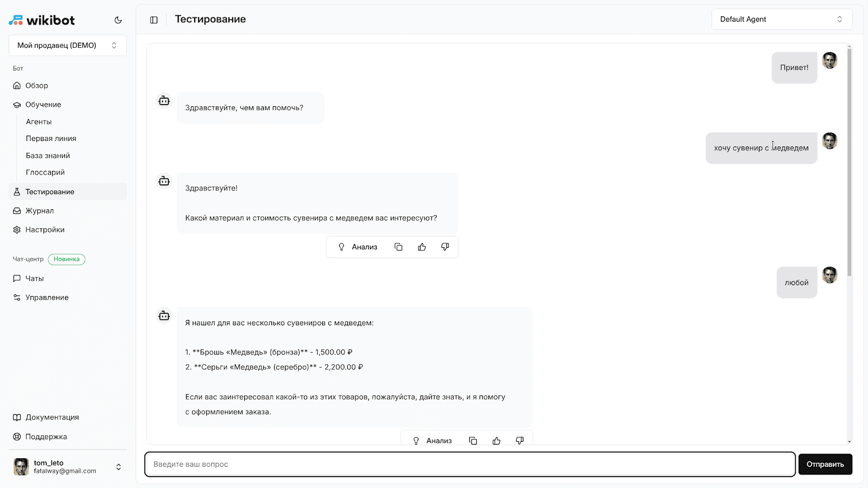Dislike the first bot reply with thumbs down
The height and width of the screenshot is (488, 868).
click(445, 247)
